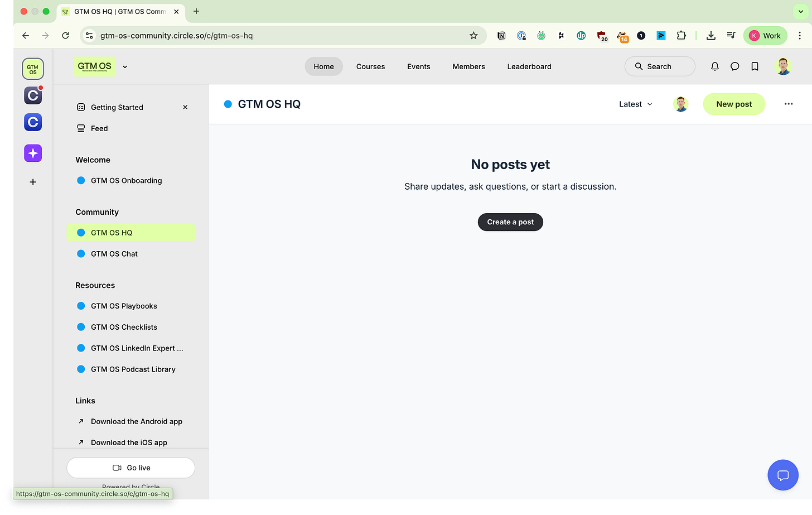Open browser extensions puzzle icon
812x515 pixels.
[x=681, y=36]
